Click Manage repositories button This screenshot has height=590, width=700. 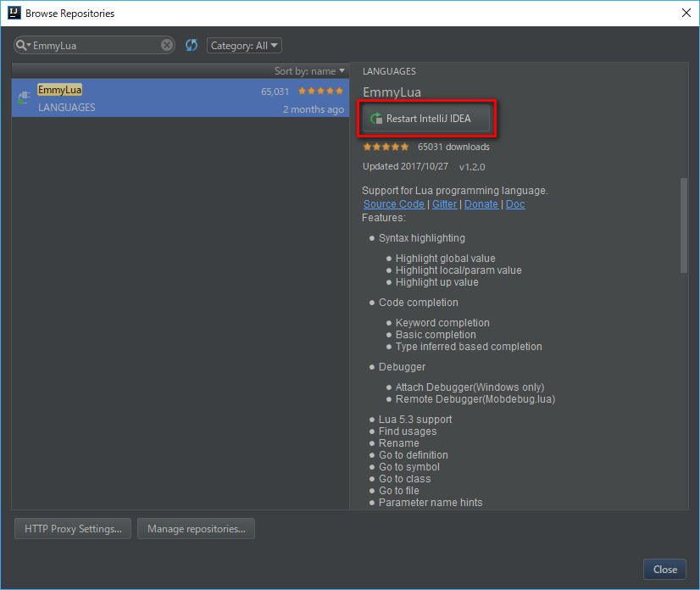196,529
